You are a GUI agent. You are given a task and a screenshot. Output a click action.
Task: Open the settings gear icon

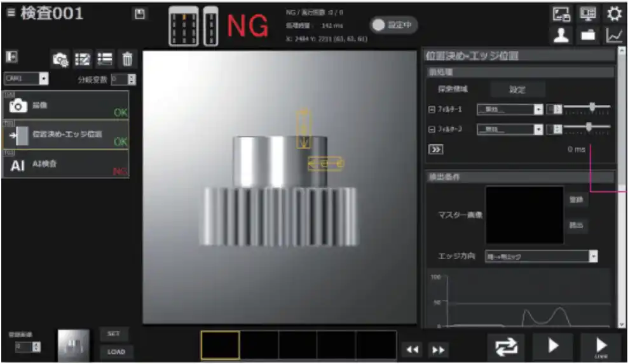tap(614, 14)
